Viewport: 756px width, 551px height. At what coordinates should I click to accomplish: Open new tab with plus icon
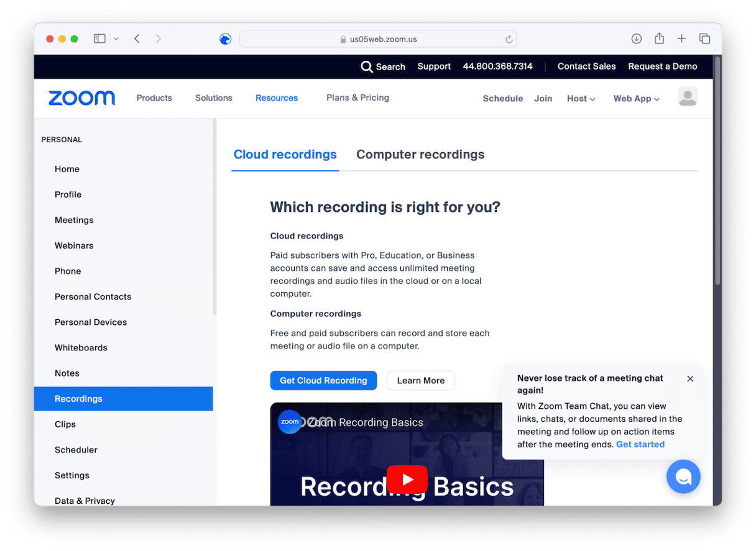[681, 39]
